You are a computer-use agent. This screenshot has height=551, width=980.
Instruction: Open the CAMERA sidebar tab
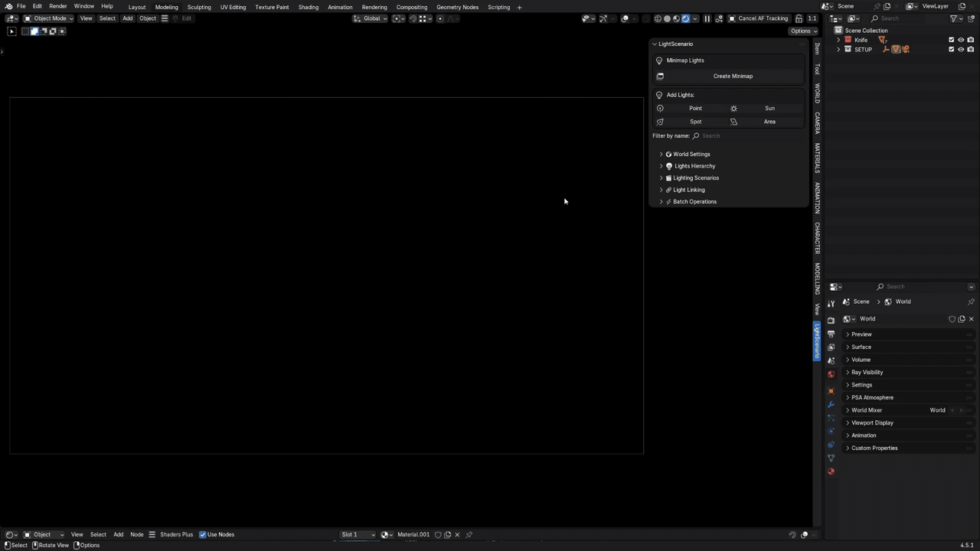point(818,122)
